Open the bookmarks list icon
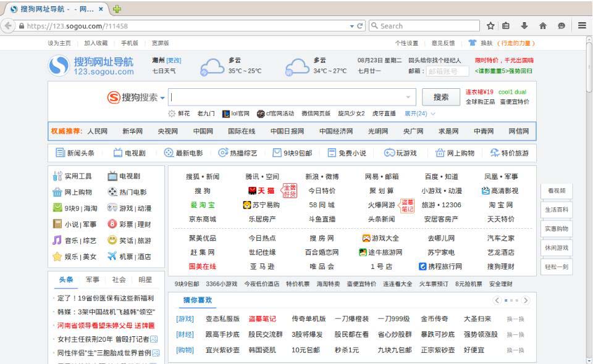Image resolution: width=593 pixels, height=364 pixels. 506,26
